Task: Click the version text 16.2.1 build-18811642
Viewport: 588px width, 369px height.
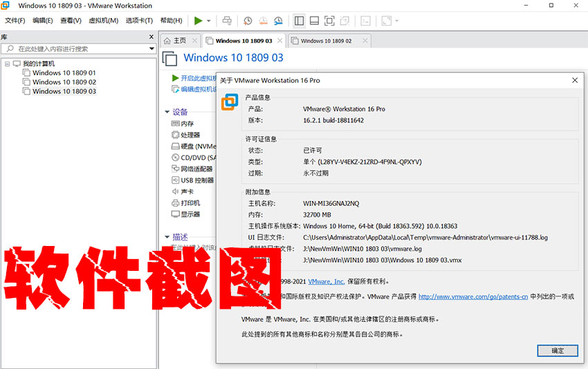Action: [333, 120]
